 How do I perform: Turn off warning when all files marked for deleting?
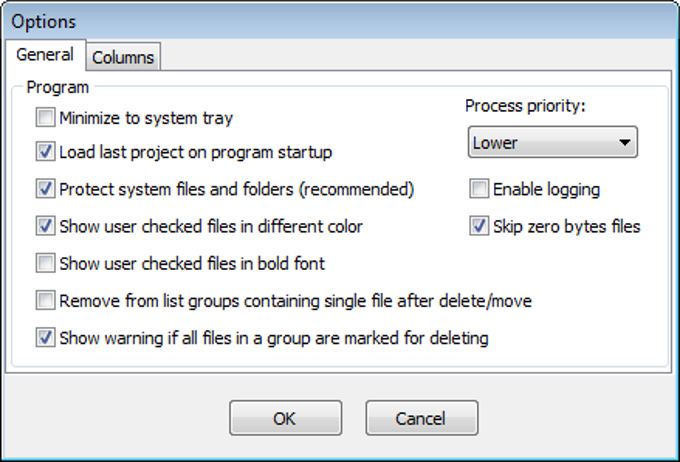tap(45, 338)
